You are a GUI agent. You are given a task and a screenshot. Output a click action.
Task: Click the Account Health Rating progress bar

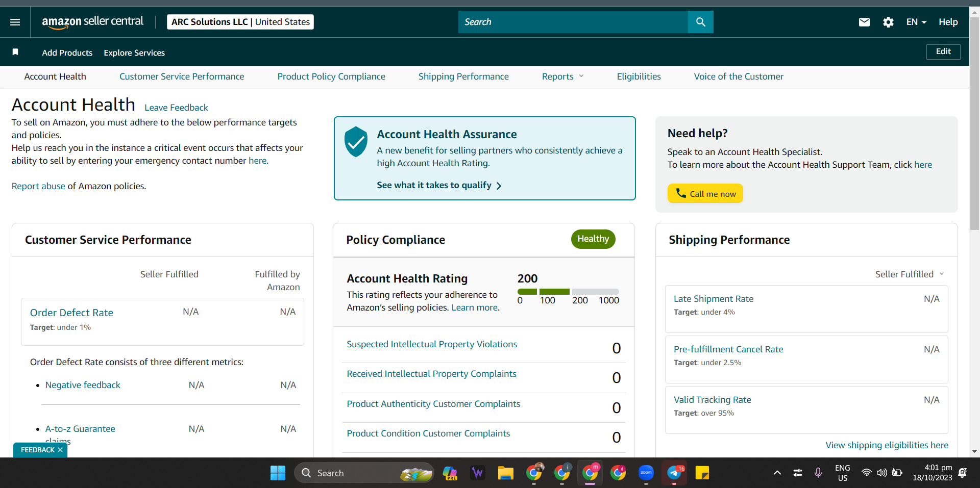tap(568, 292)
